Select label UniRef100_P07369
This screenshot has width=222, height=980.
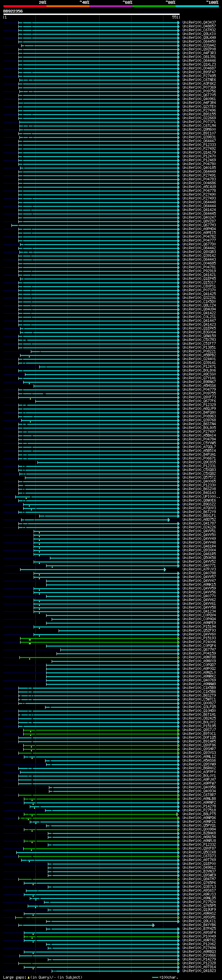[x=199, y=88]
